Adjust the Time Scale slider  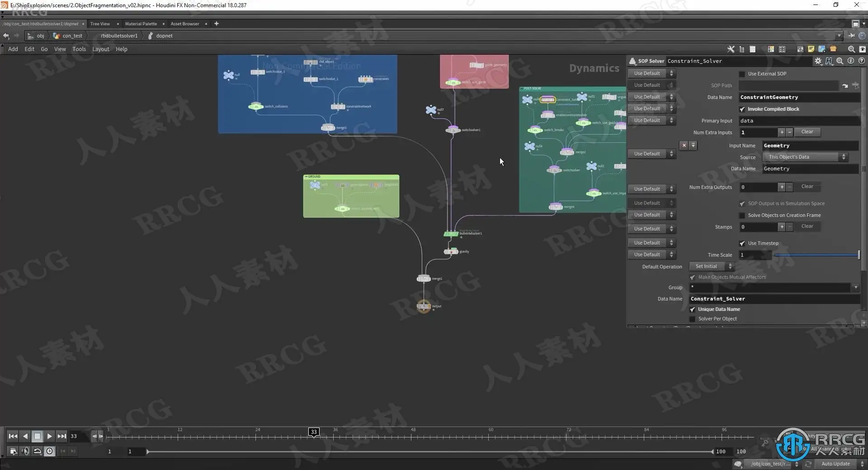tap(817, 255)
